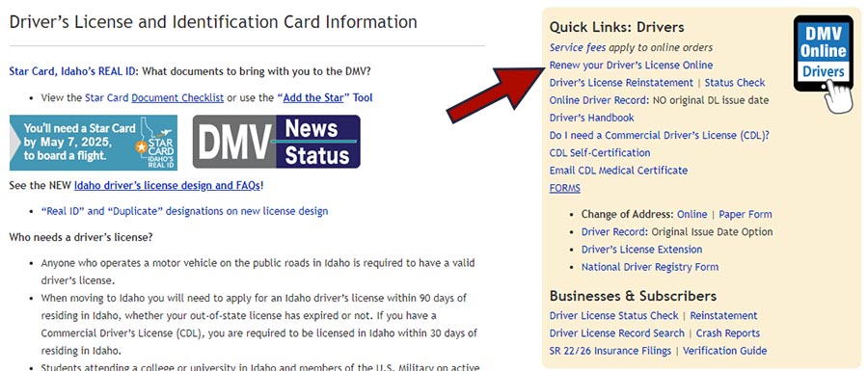Click the Status Check link beside Reinstatement
The image size is (868, 371).
pos(735,82)
